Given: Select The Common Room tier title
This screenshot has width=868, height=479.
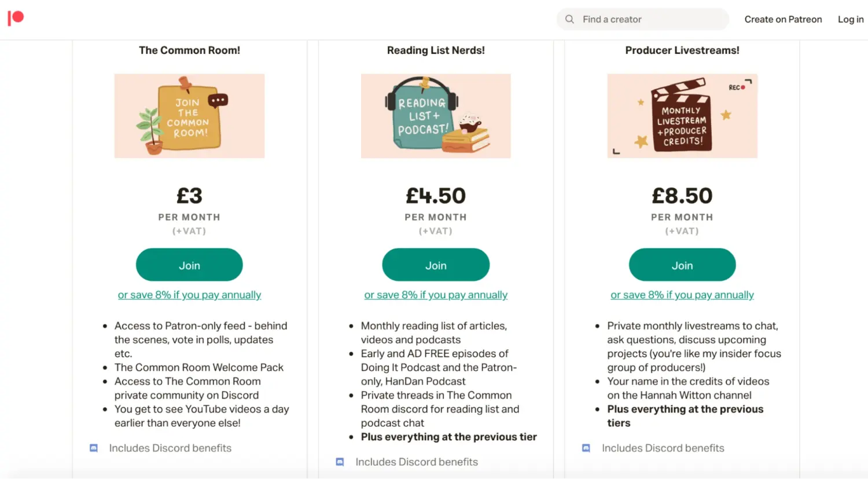Looking at the screenshot, I should (x=189, y=50).
